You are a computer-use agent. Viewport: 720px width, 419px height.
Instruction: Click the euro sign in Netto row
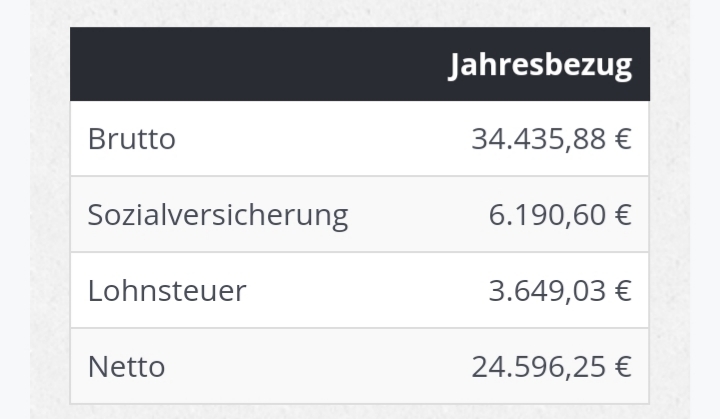pyautogui.click(x=623, y=367)
